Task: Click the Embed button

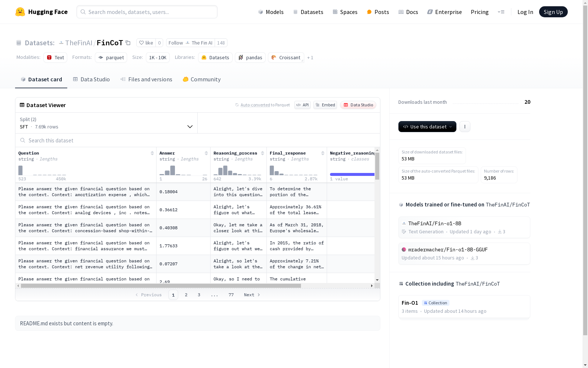Action: click(325, 105)
